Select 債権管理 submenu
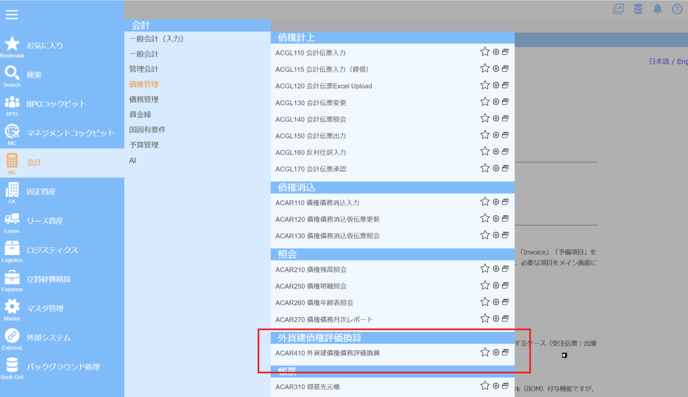Viewport: 688px width, 397px height. (x=143, y=84)
